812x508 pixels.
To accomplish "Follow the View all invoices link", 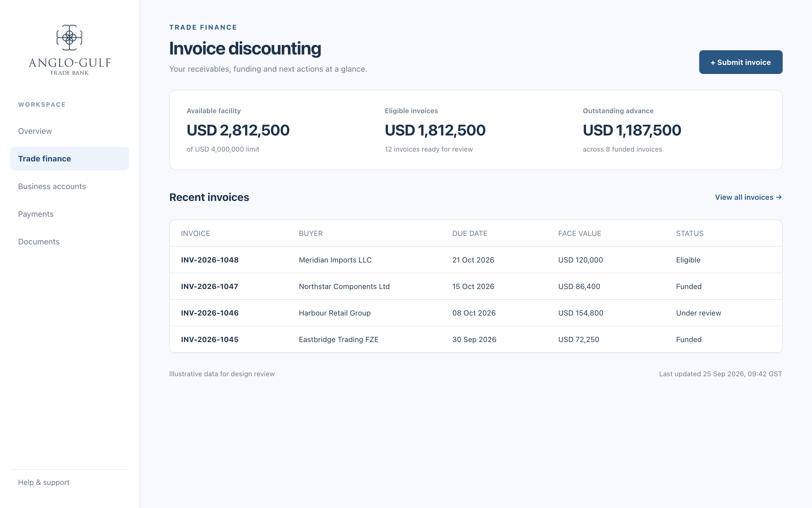I will point(748,197).
